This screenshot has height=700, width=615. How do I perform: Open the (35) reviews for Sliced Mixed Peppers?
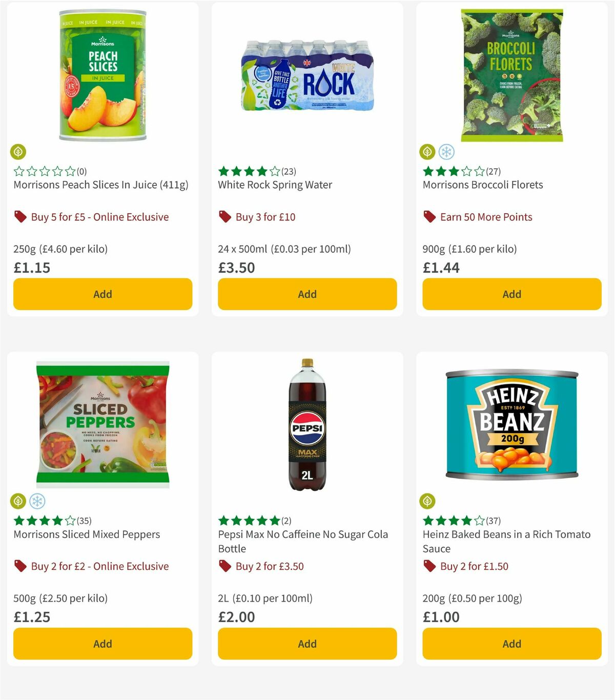85,520
